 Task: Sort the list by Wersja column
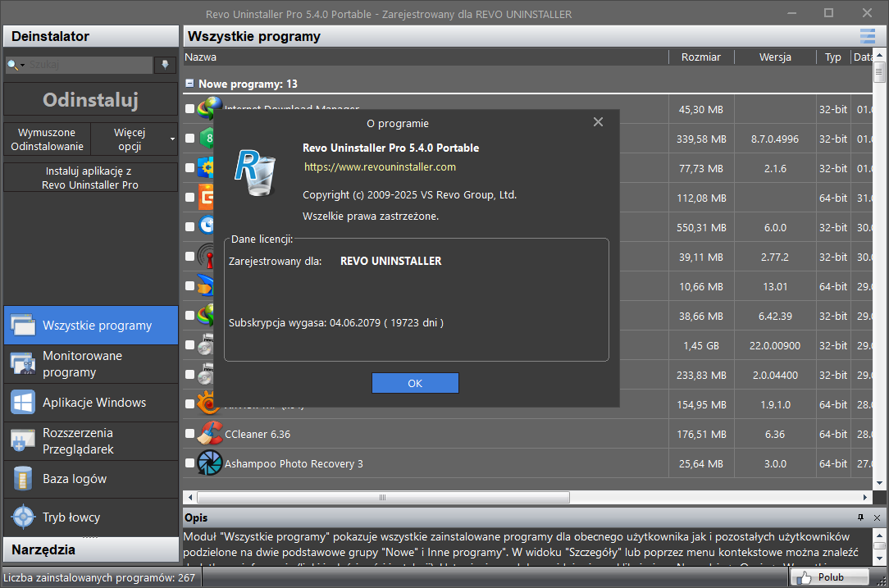775,57
